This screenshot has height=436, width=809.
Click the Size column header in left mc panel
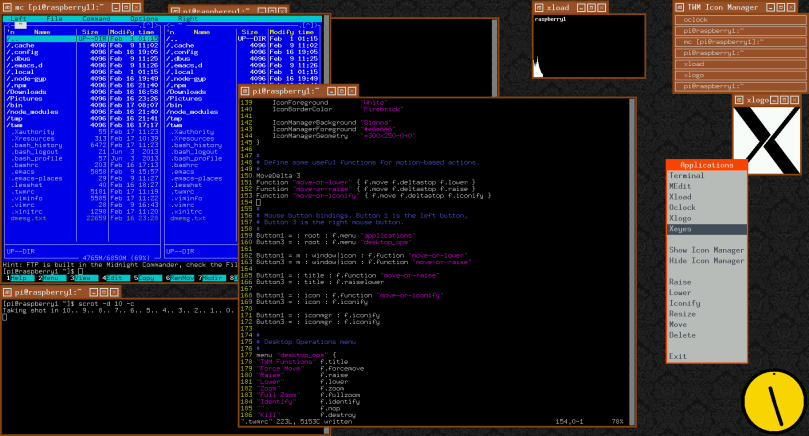90,32
